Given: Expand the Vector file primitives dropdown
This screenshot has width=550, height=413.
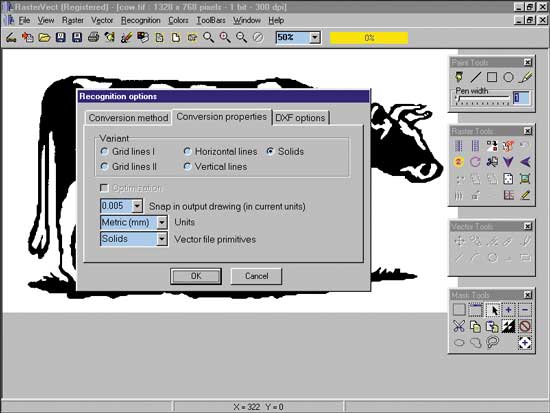Looking at the screenshot, I should [133, 239].
